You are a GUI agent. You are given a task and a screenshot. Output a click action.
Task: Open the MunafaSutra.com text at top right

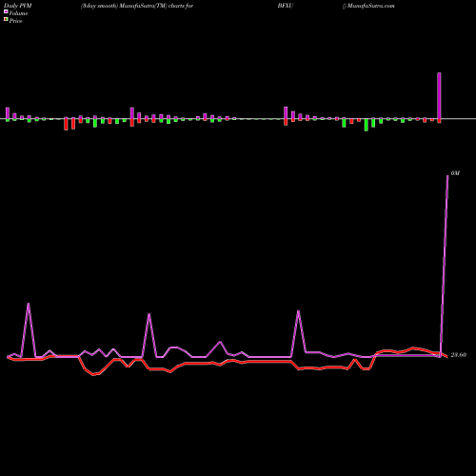pos(370,6)
